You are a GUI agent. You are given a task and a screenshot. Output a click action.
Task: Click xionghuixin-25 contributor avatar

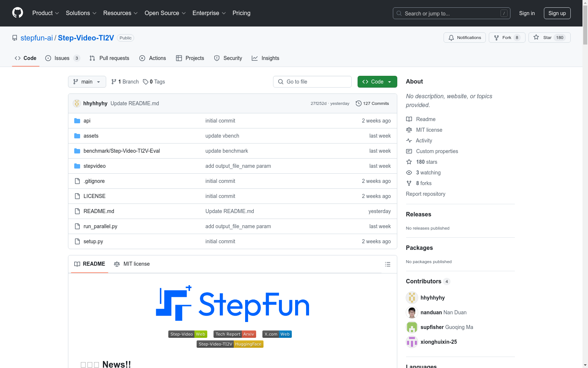(x=412, y=342)
